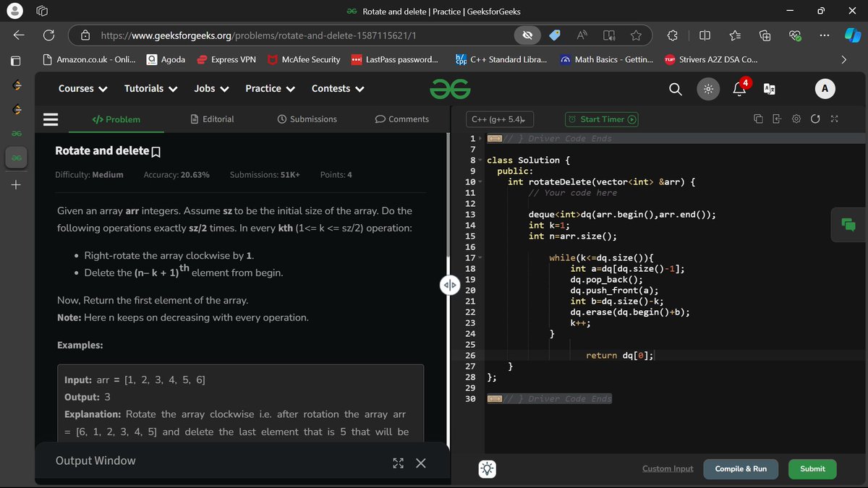Submit the solution
The width and height of the screenshot is (868, 488).
point(812,468)
